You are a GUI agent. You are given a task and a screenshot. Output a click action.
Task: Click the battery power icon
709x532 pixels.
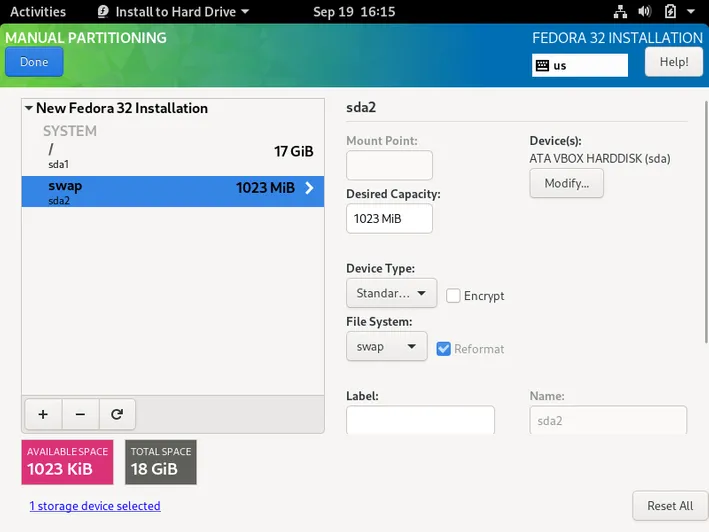pos(670,11)
